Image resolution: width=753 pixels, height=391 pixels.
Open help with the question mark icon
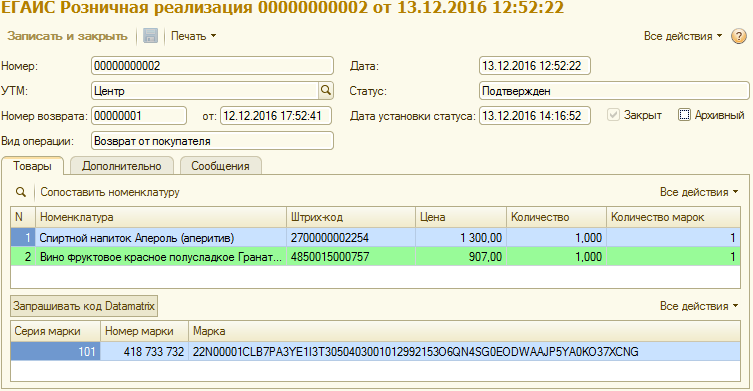(739, 36)
